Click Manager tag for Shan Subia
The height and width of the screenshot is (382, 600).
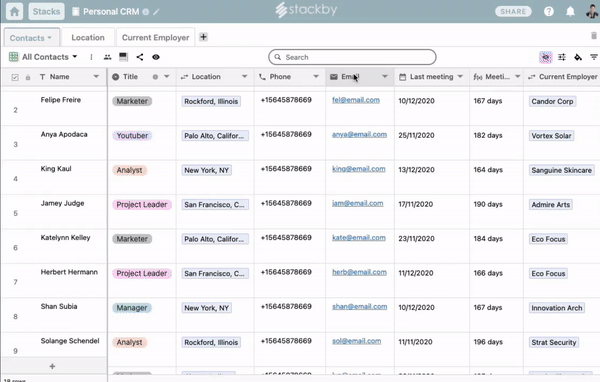pos(132,308)
